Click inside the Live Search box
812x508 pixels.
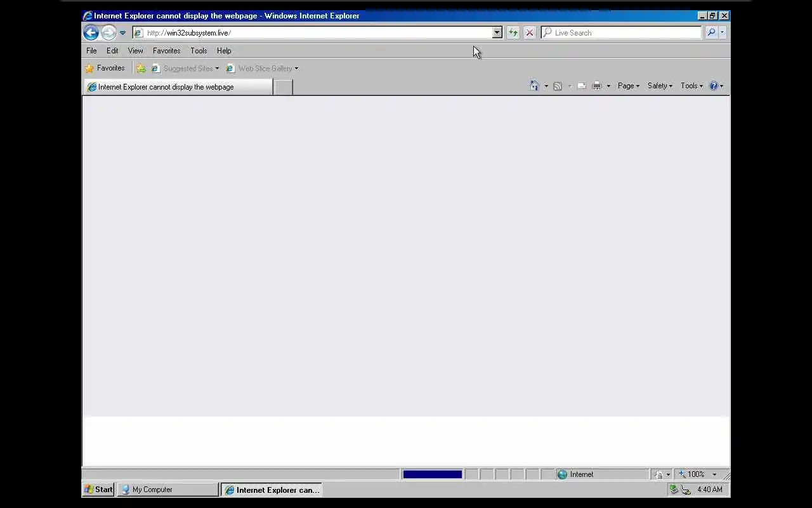(621, 32)
